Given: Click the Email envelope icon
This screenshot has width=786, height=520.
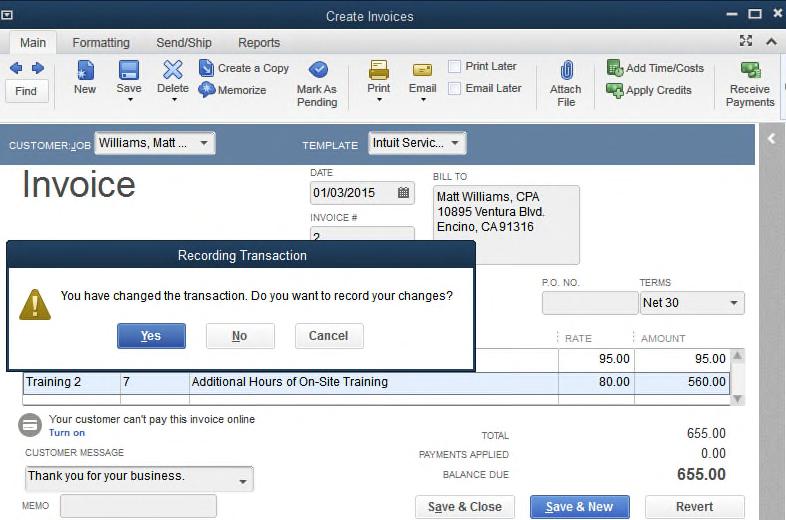Looking at the screenshot, I should [x=423, y=70].
